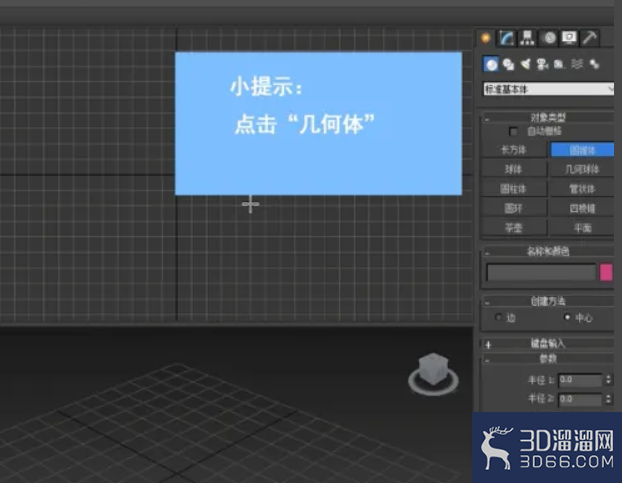Open the 标准基本体 primitive type dropdown

coord(548,89)
